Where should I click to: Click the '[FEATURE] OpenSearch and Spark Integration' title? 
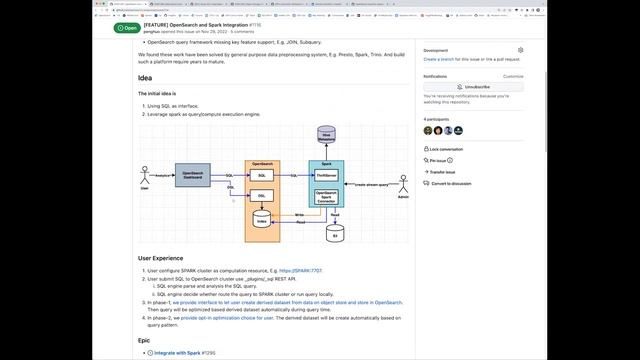coord(196,25)
